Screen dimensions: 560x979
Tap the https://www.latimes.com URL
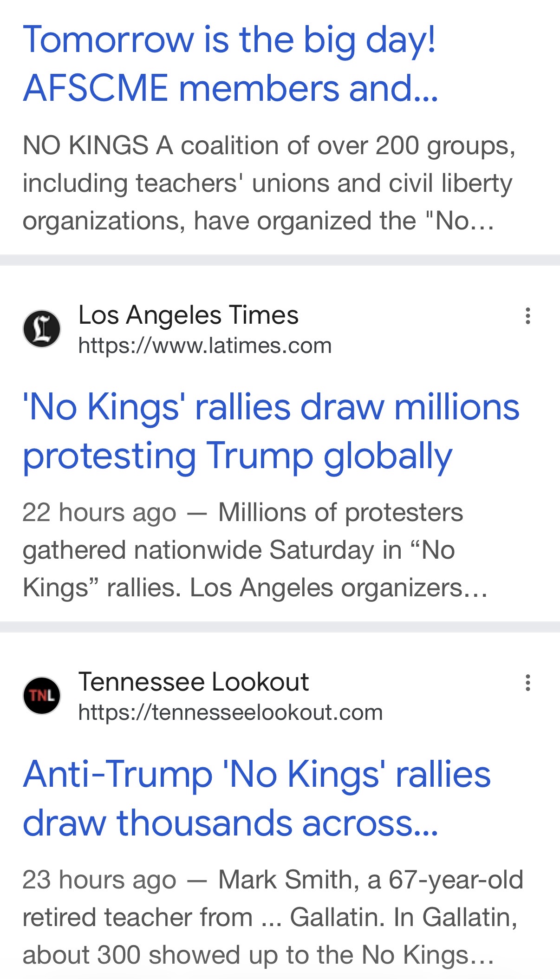coord(205,346)
